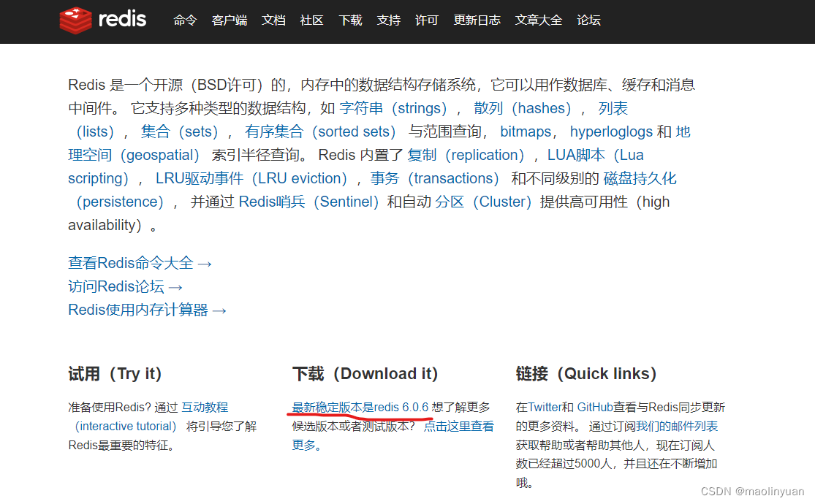Screen dimensions: 815x504
Task: Open the 地理空间 (geospatial) link
Action: pyautogui.click(x=134, y=155)
